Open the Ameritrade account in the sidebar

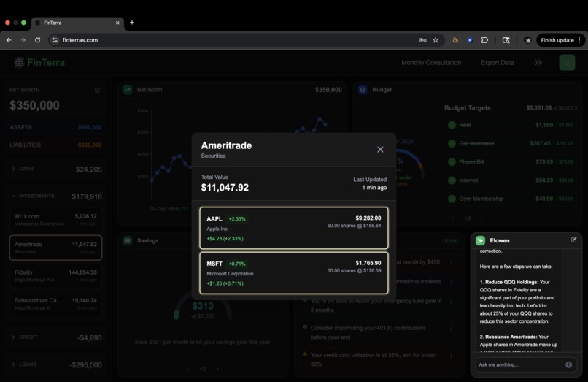point(55,248)
